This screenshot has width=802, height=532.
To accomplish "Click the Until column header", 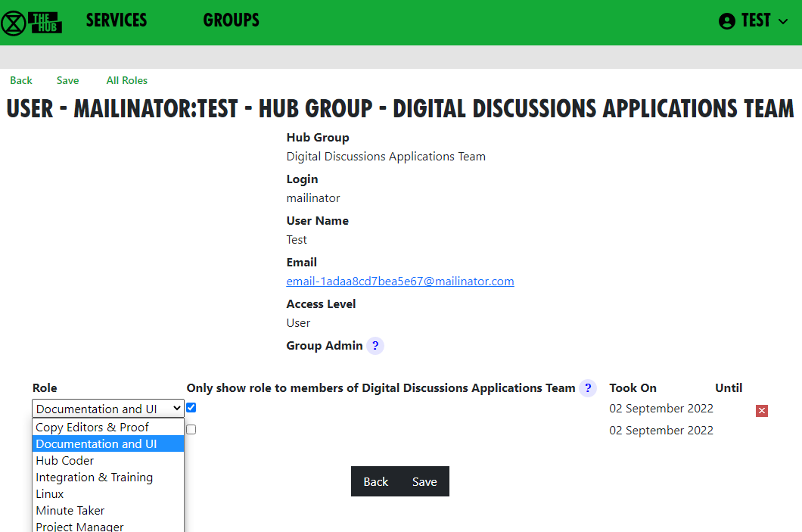I will [729, 387].
